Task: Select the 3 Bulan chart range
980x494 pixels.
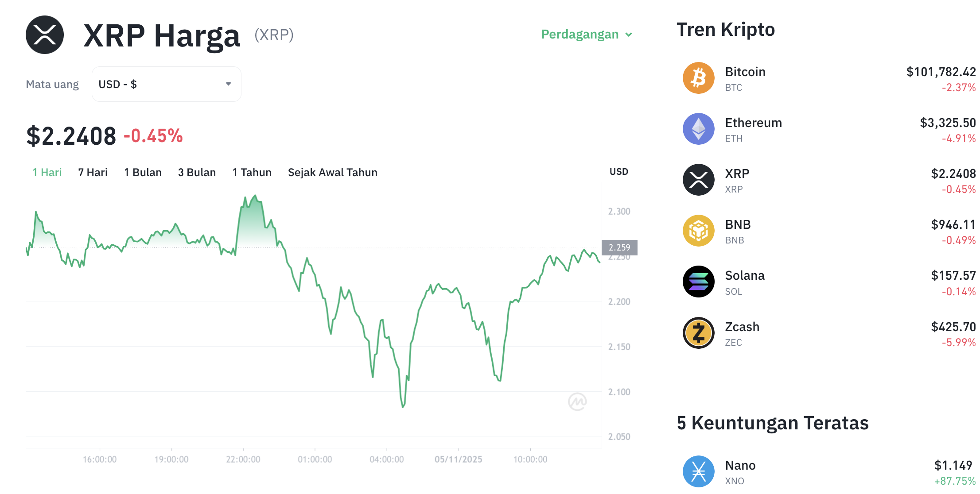Action: (x=197, y=172)
